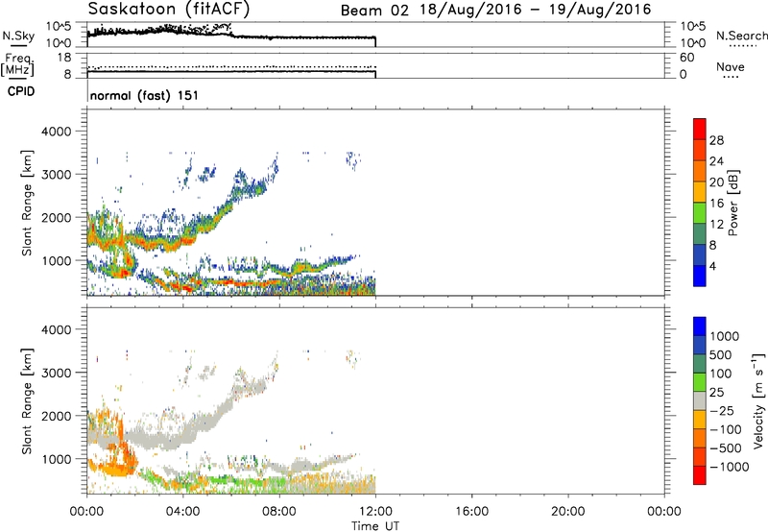768x532 pixels.
Task: Click the 3000 km tick in power panel
Action: tap(57, 175)
